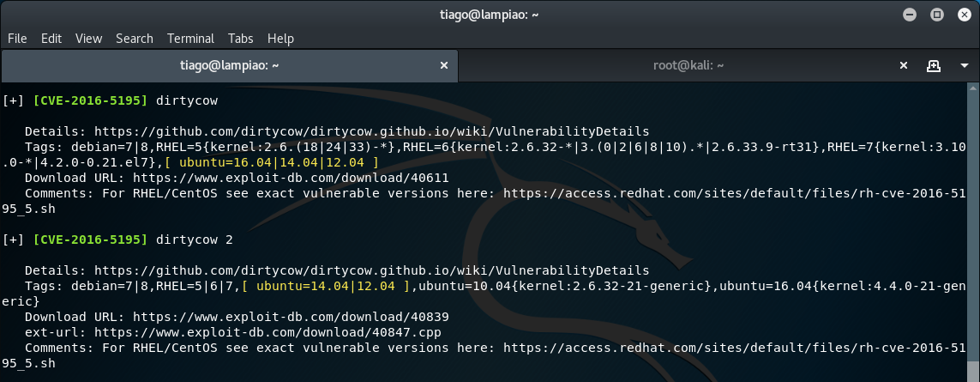980x382 pixels.
Task: Open the Edit menu
Action: pyautogui.click(x=51, y=38)
